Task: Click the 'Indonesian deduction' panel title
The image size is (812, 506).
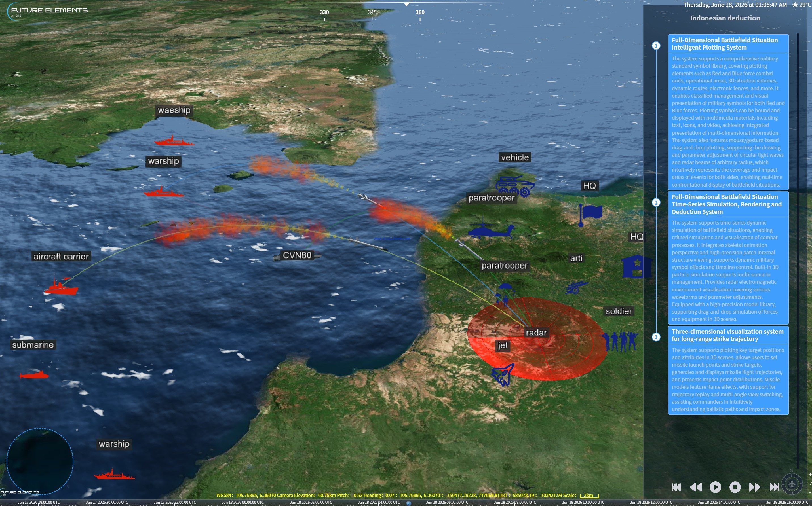Action: (725, 18)
